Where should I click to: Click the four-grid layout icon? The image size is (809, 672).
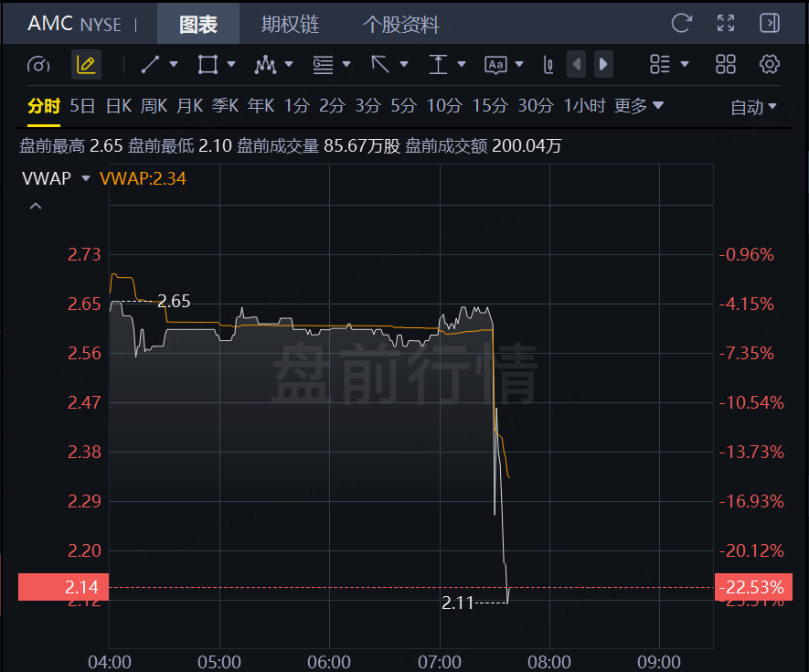tap(726, 65)
